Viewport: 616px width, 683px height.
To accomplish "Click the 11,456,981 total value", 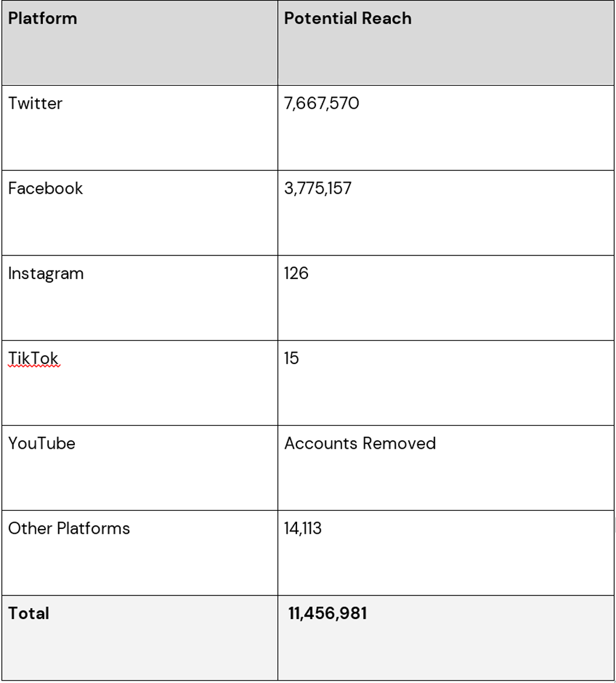I will 327,614.
